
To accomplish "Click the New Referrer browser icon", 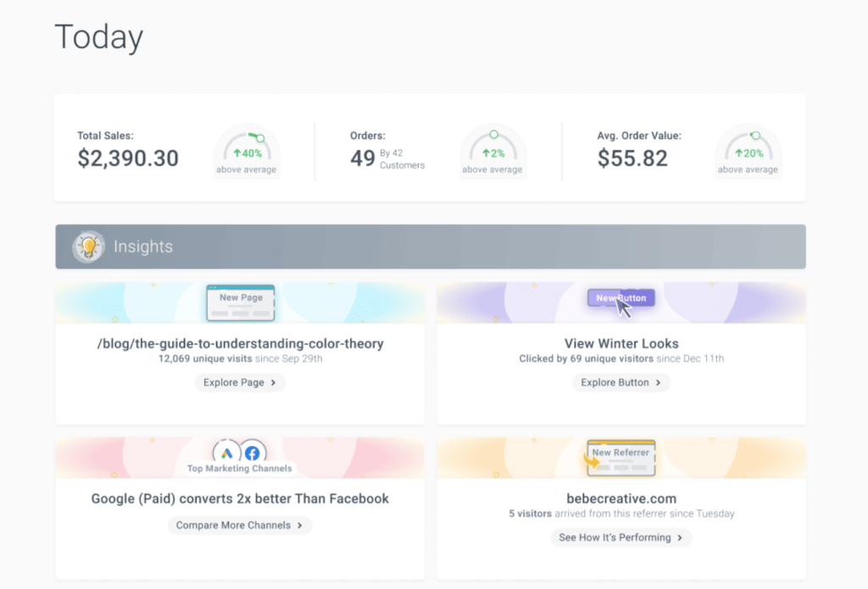I will [x=621, y=457].
